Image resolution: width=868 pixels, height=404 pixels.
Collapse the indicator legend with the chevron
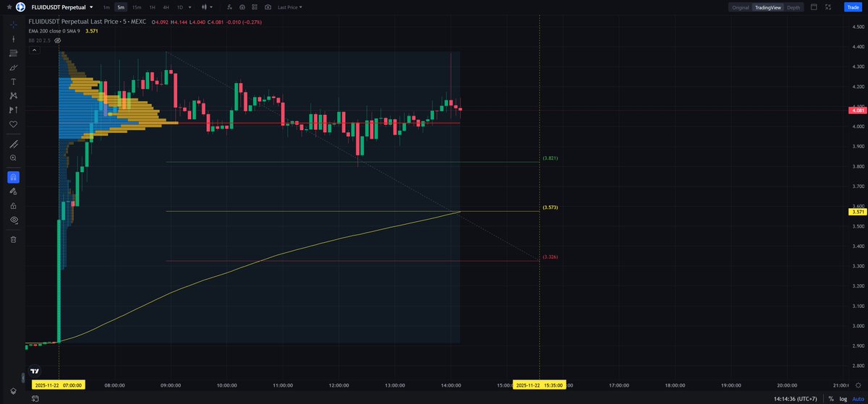coord(33,50)
